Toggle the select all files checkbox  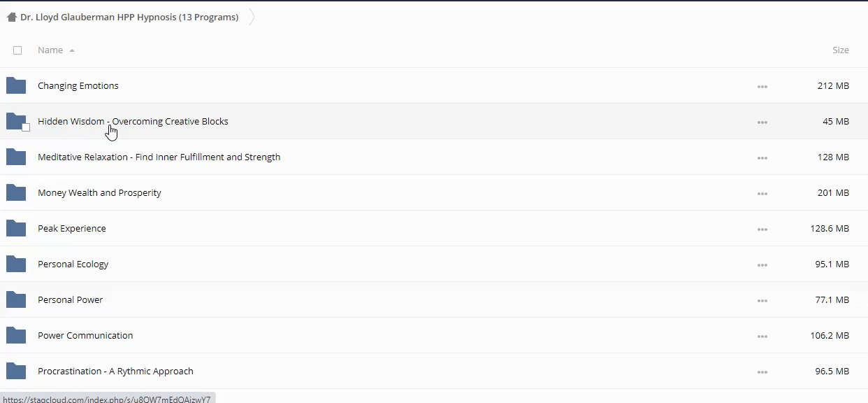pyautogui.click(x=17, y=50)
